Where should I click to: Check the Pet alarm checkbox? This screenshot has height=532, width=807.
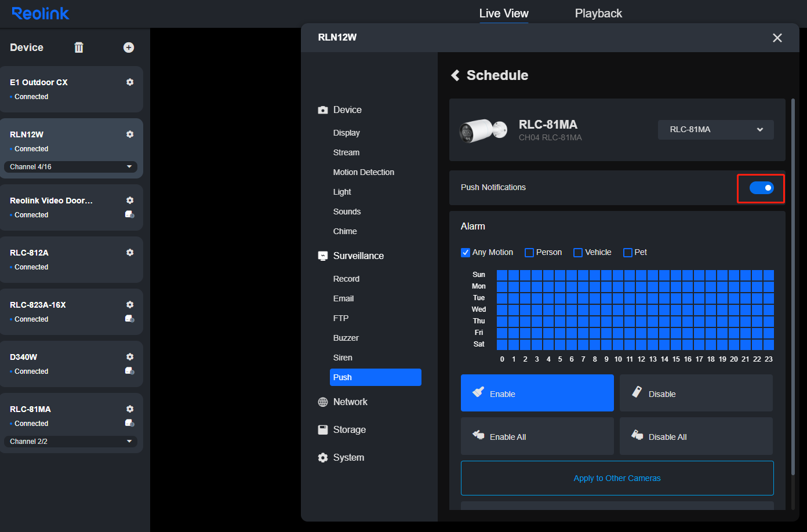[x=628, y=253]
